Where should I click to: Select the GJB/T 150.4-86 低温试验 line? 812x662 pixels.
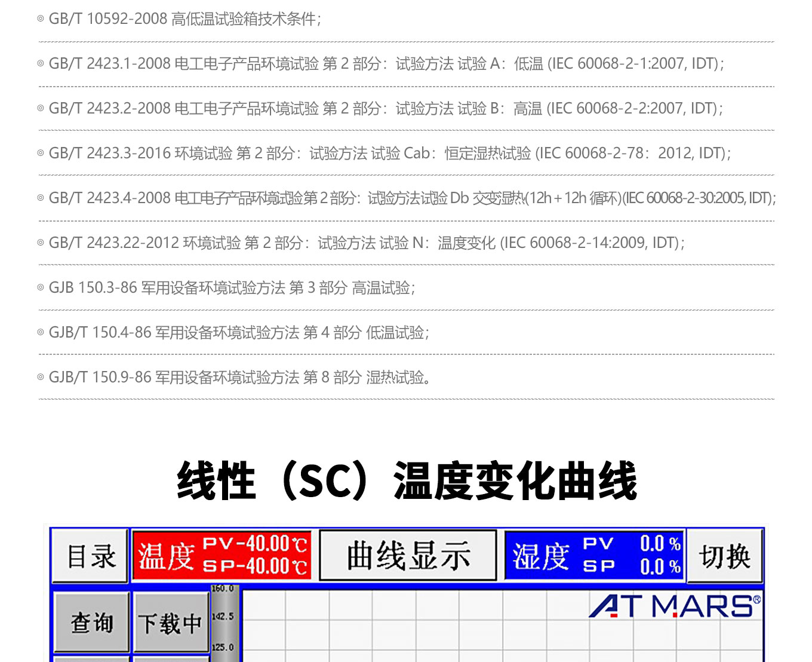pyautogui.click(x=238, y=332)
